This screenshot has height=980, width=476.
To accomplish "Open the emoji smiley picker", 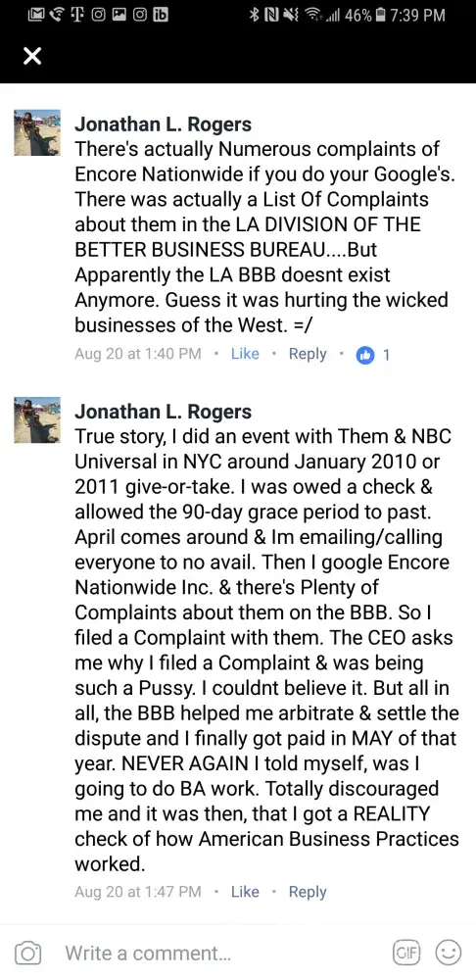I will click(x=448, y=953).
